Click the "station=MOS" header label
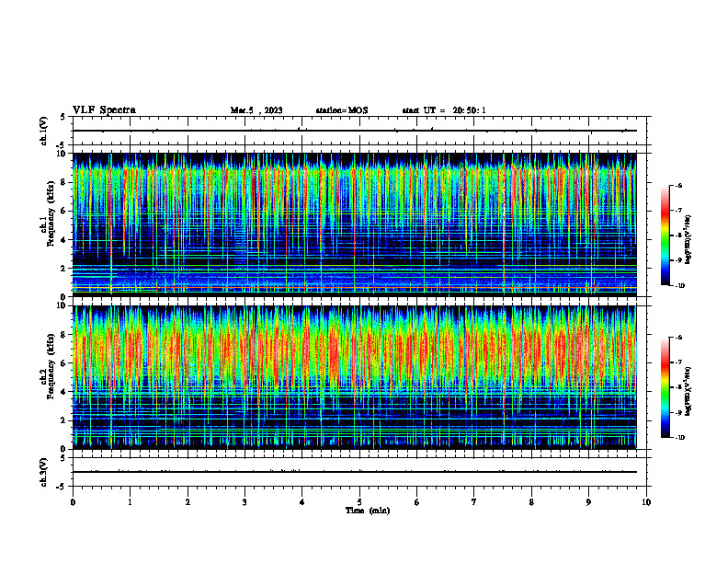The image size is (728, 563). tap(342, 110)
